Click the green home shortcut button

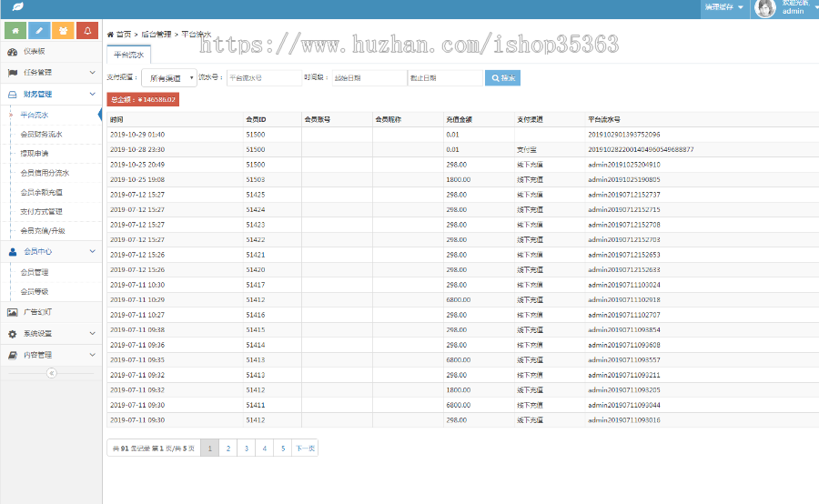click(15, 31)
